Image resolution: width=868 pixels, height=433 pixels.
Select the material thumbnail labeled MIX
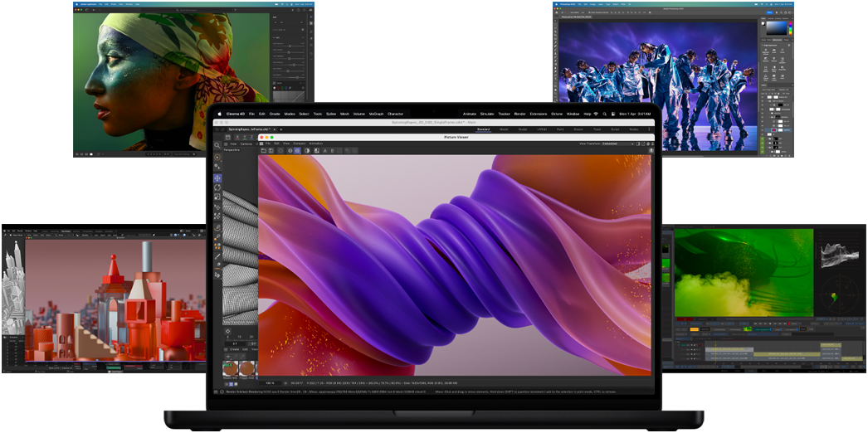click(231, 368)
